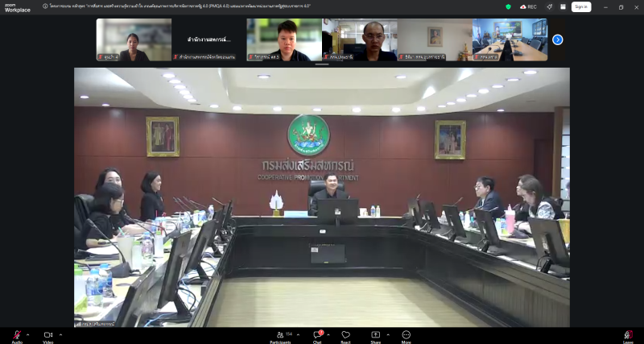Select the first participant video thumbnail
Screen dimensions: 644x344
point(134,39)
